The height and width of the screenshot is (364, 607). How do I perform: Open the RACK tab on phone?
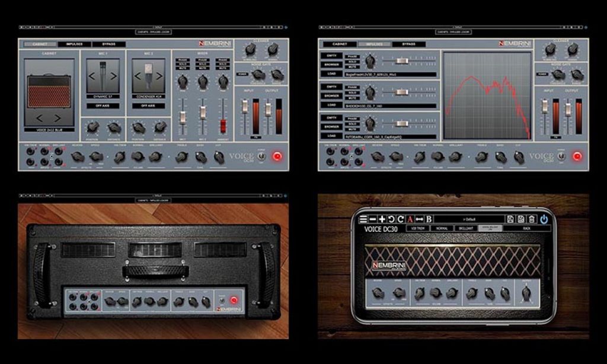click(526, 228)
